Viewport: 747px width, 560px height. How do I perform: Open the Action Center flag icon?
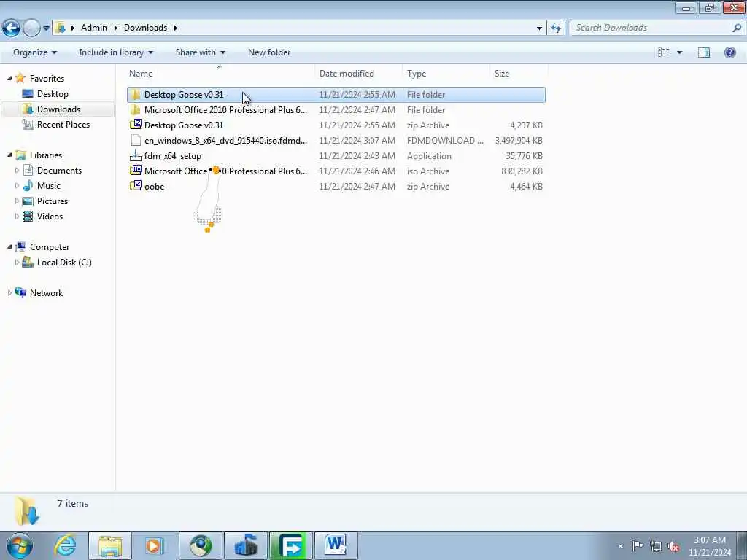[638, 546]
